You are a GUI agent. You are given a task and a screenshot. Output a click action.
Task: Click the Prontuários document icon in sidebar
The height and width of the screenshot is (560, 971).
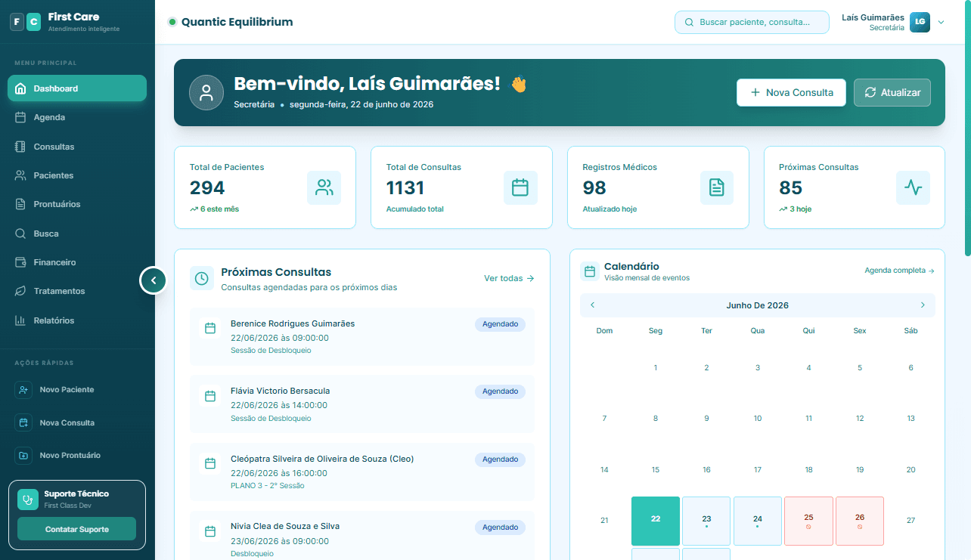pyautogui.click(x=20, y=204)
